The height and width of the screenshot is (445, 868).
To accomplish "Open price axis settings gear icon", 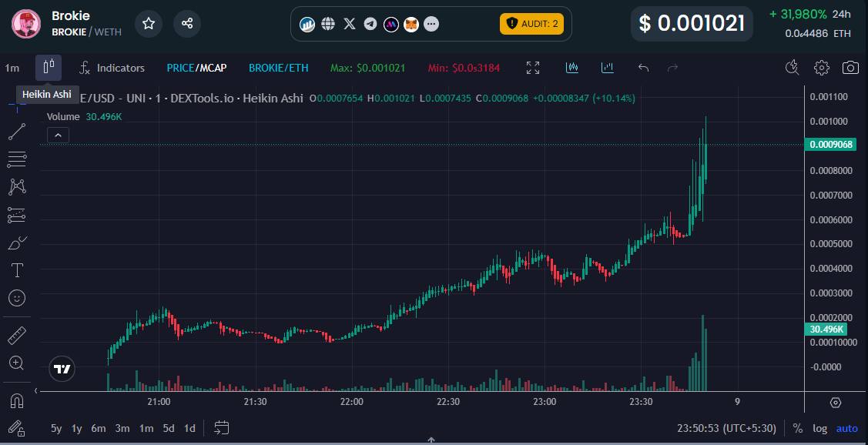I will 836,403.
